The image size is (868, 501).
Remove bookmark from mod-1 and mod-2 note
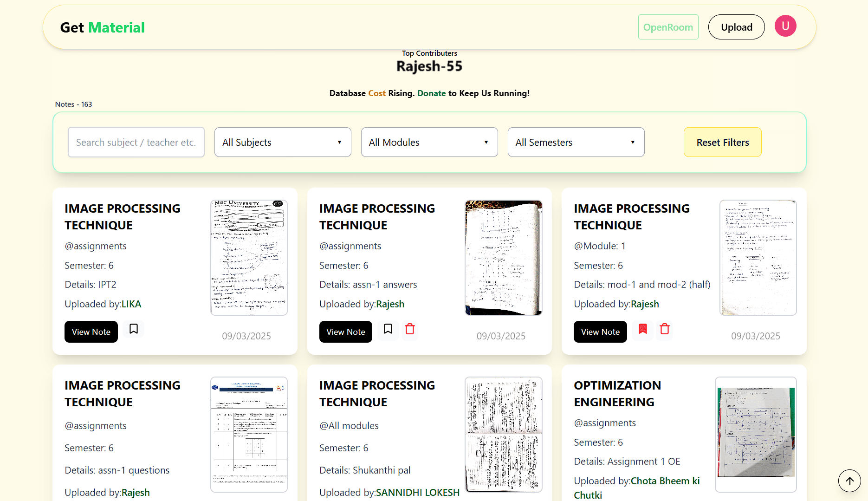[x=642, y=329]
